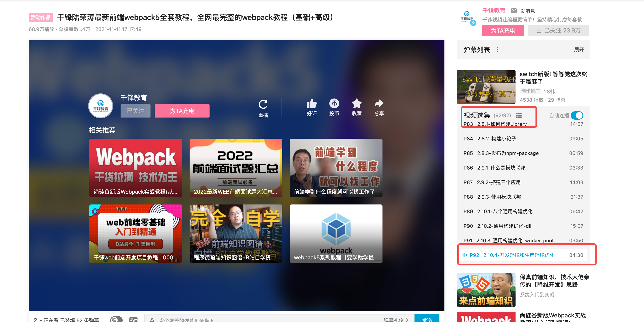Open the webpack5系列教程 recommended thumbnail
This screenshot has height=322, width=644.
[x=336, y=233]
